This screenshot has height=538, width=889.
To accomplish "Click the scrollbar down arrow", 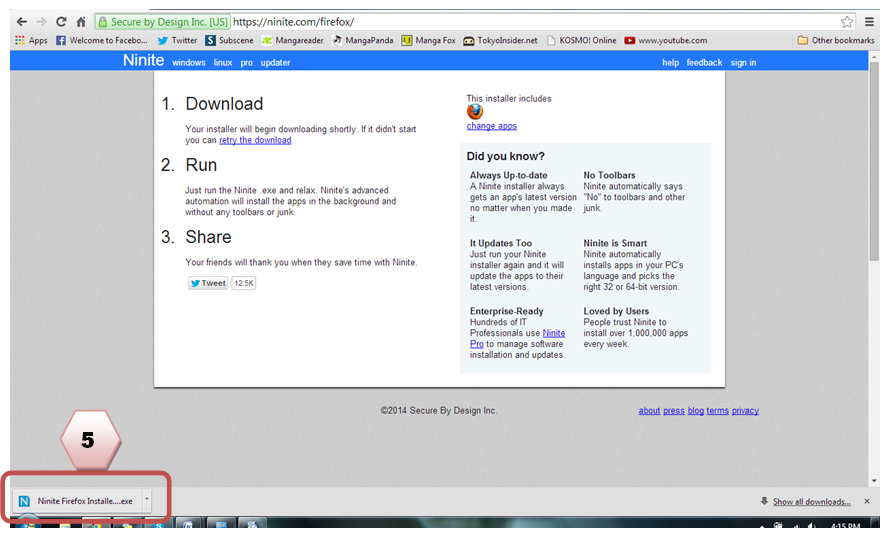I will coord(874,480).
